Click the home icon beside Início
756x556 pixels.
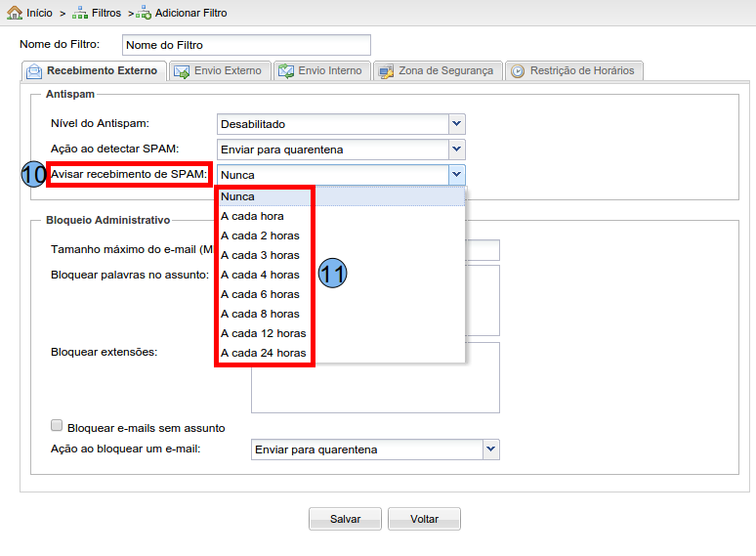point(14,13)
